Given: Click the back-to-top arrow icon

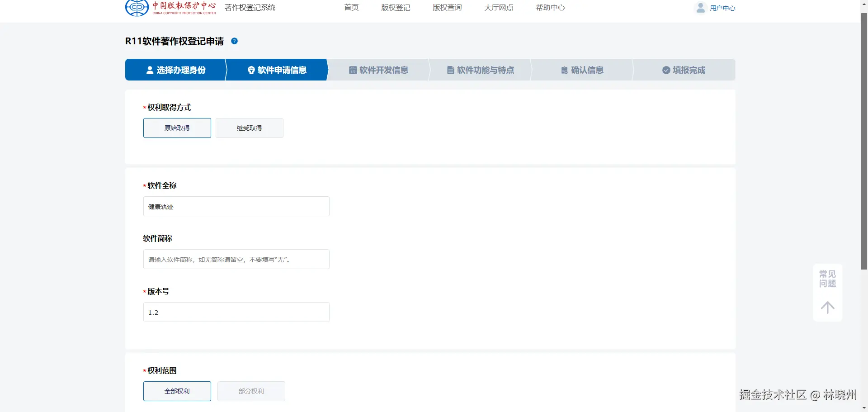Looking at the screenshot, I should pos(828,308).
